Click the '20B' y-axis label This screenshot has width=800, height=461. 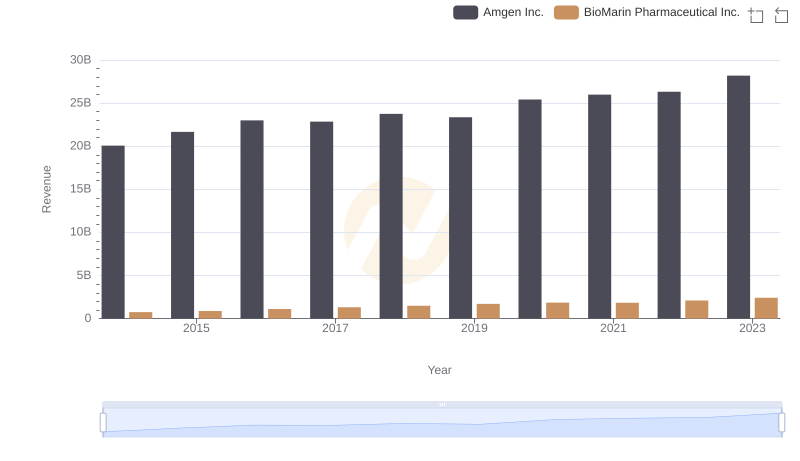point(81,146)
